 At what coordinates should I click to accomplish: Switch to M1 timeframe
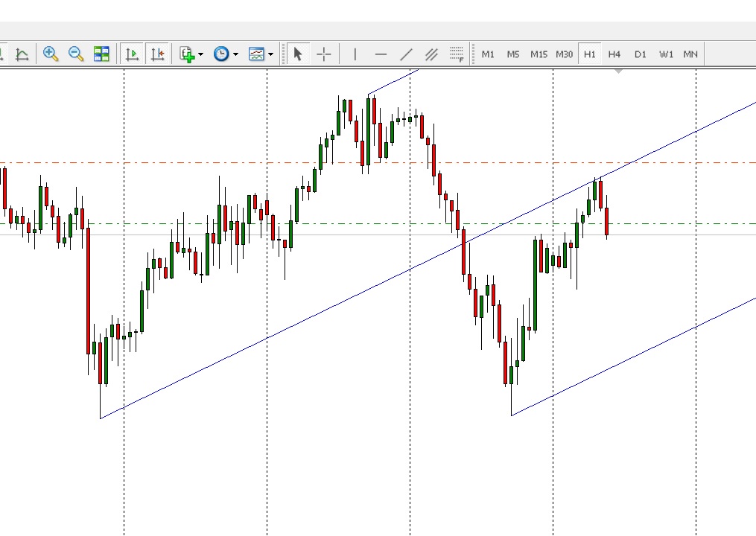pyautogui.click(x=488, y=54)
